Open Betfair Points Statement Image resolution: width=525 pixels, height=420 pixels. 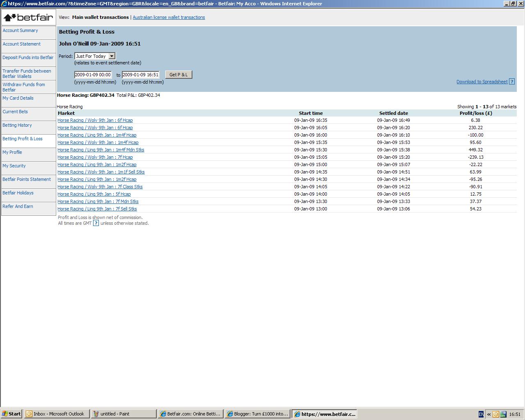27,179
